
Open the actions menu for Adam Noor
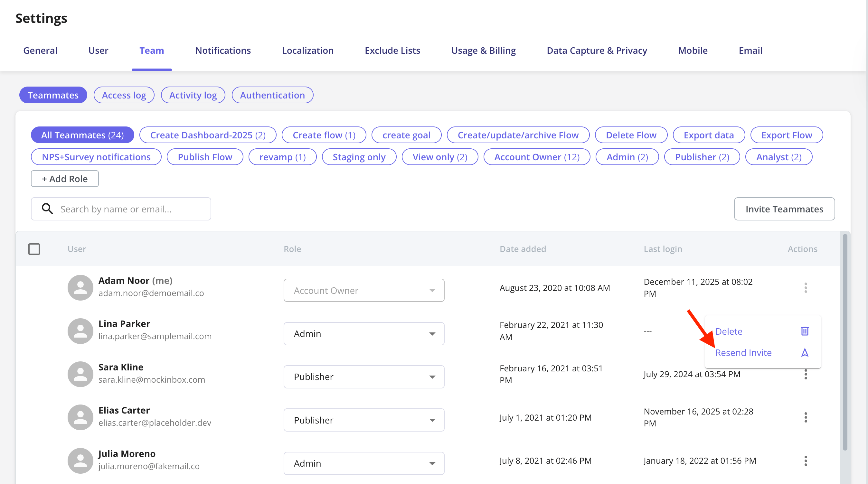tap(805, 288)
